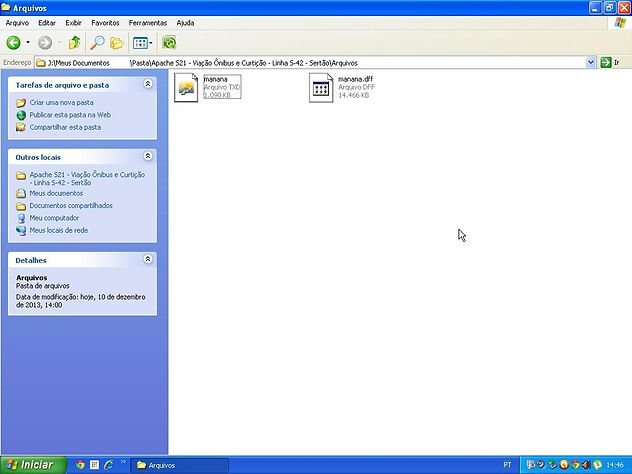Open the Favoritos menu
Viewport: 632px width, 474px height.
(105, 23)
